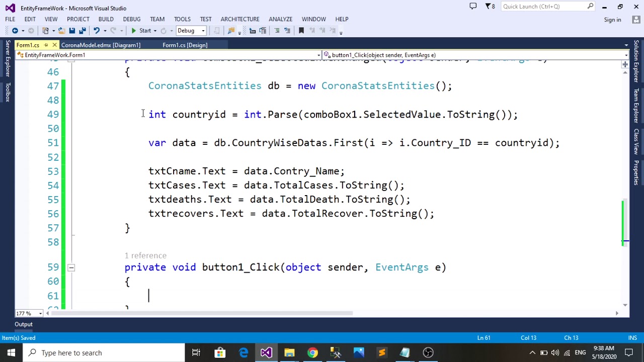Image resolution: width=644 pixels, height=362 pixels.
Task: Open notifications flag showing 8
Action: pos(490,7)
